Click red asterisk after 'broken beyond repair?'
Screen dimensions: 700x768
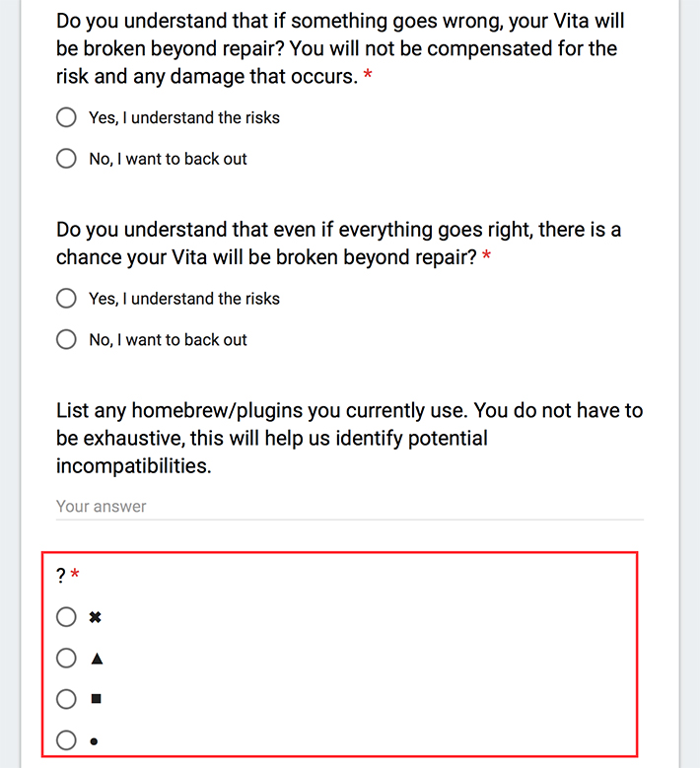coord(486,254)
